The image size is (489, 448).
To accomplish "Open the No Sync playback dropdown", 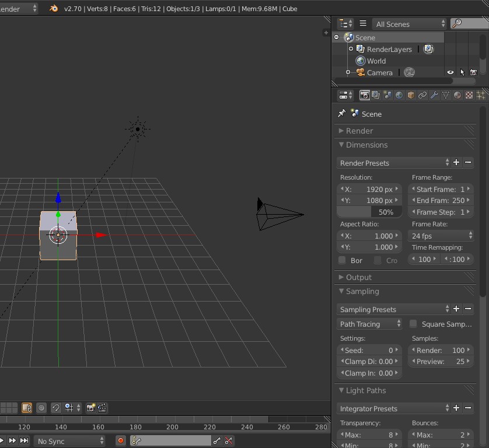I will 70,440.
